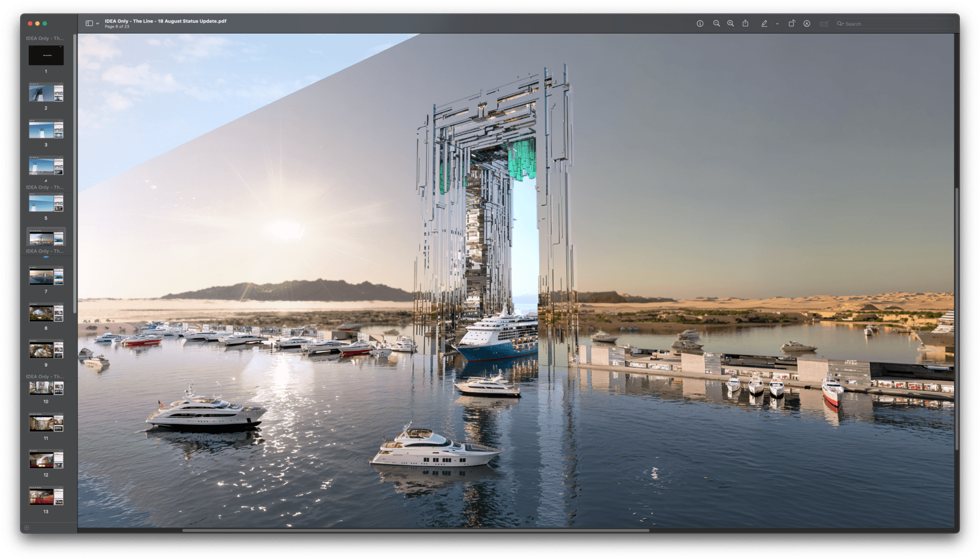Open the Share menu icon
980x560 pixels.
pyautogui.click(x=745, y=23)
